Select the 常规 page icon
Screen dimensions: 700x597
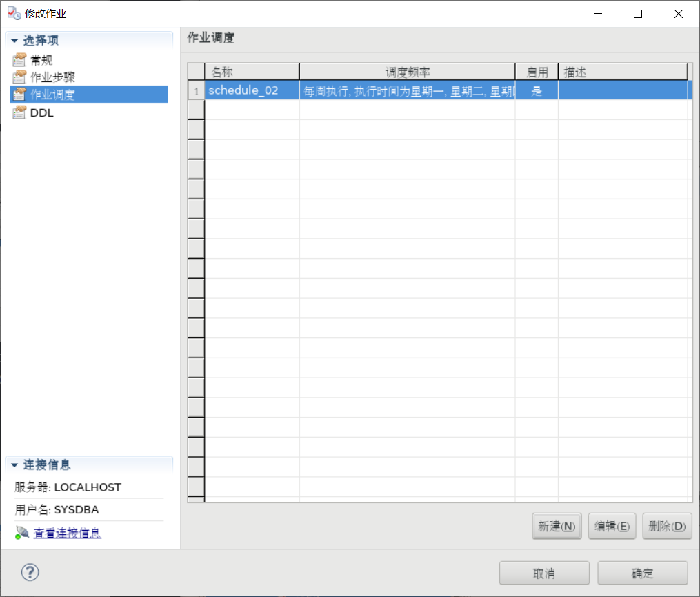coord(19,59)
